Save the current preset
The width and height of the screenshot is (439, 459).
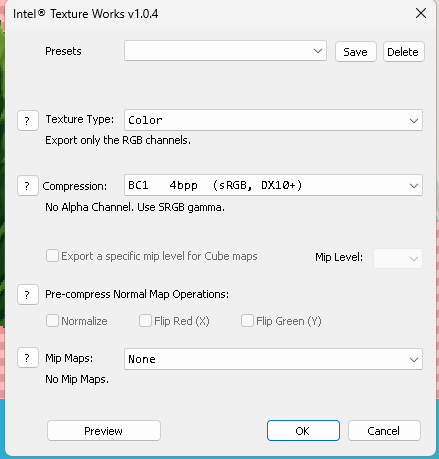click(356, 52)
